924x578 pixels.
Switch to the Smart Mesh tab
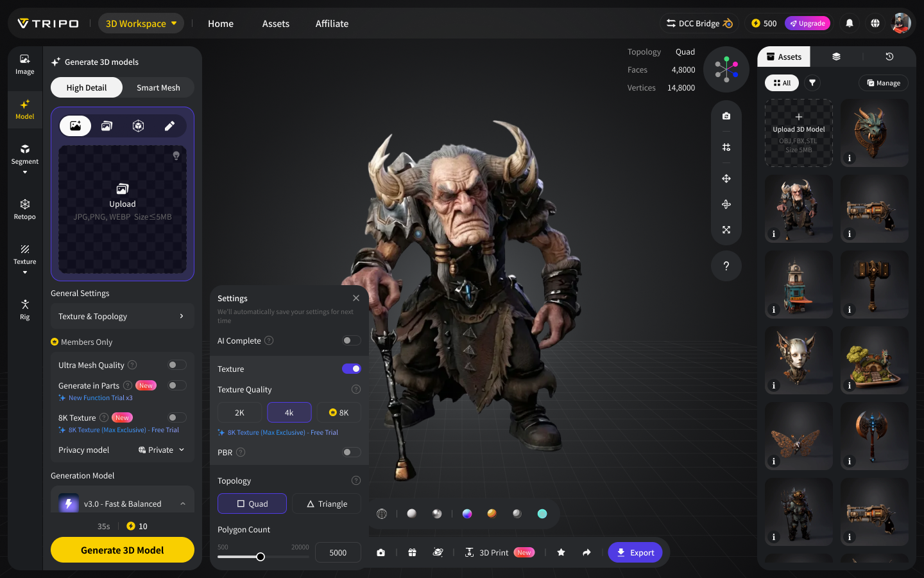(158, 87)
